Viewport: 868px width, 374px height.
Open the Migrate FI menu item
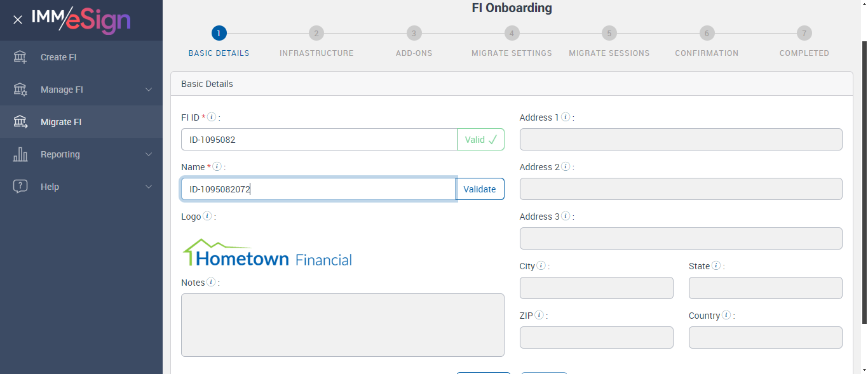point(61,122)
